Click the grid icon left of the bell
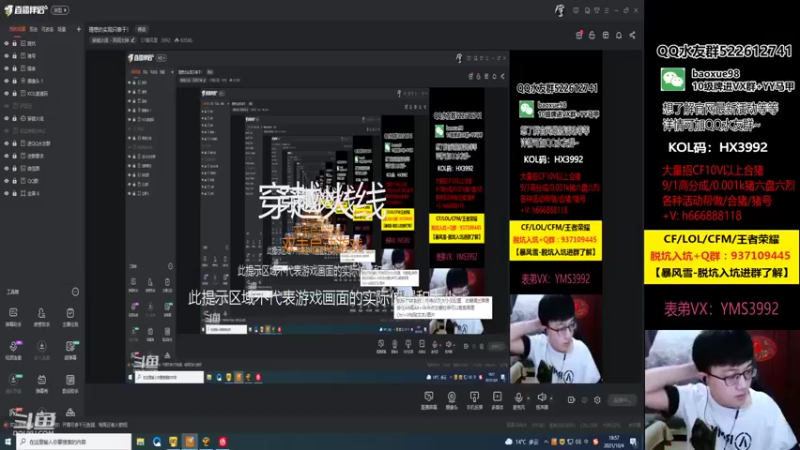 605,35
